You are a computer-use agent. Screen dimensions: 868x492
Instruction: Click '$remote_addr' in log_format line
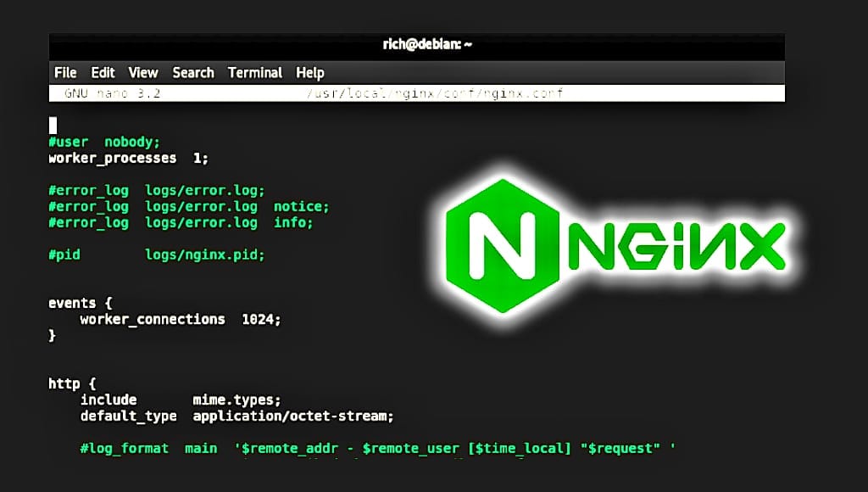[290, 448]
